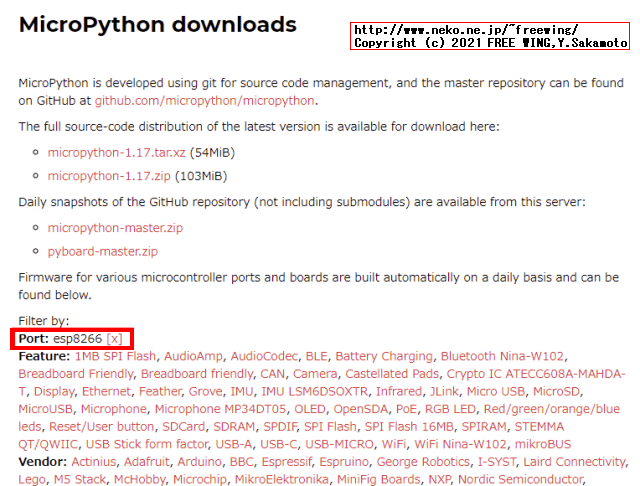Filter by OLED feature
This screenshot has width=640, height=486.
[x=310, y=409]
